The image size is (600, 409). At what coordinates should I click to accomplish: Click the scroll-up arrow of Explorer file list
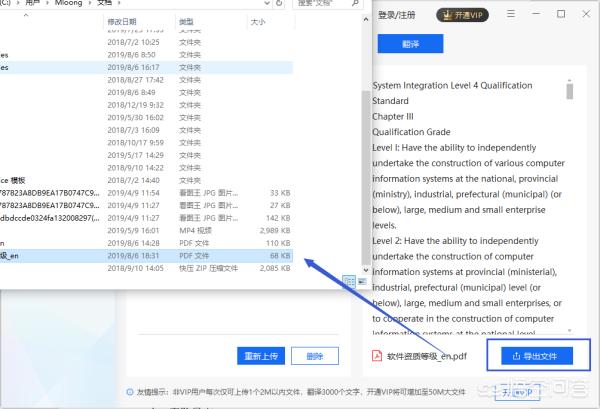(366, 19)
